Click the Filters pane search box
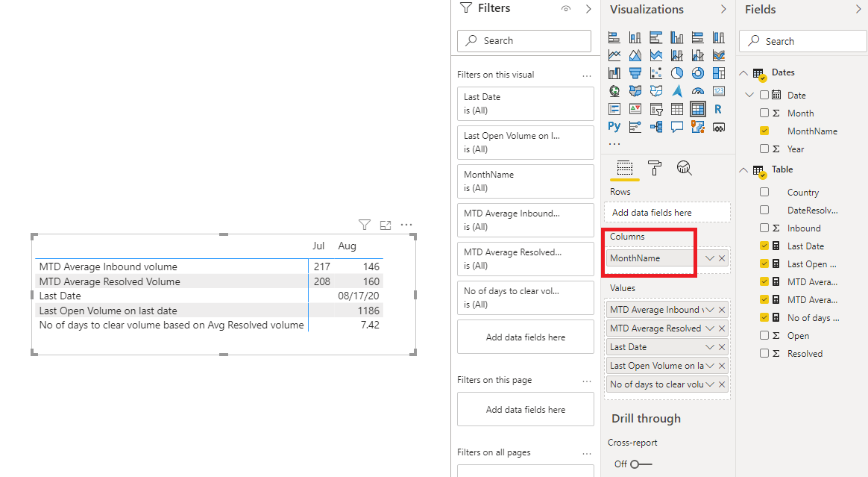This screenshot has width=868, height=477. tap(524, 40)
